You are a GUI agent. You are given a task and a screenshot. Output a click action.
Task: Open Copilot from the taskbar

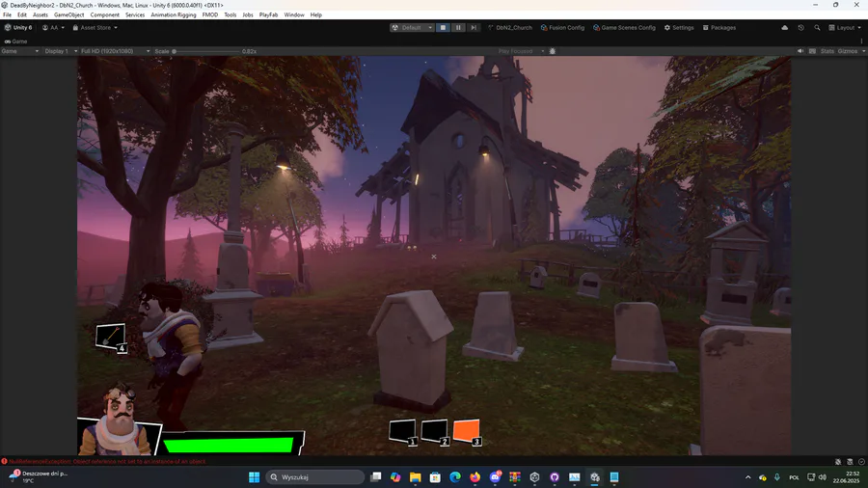click(395, 477)
